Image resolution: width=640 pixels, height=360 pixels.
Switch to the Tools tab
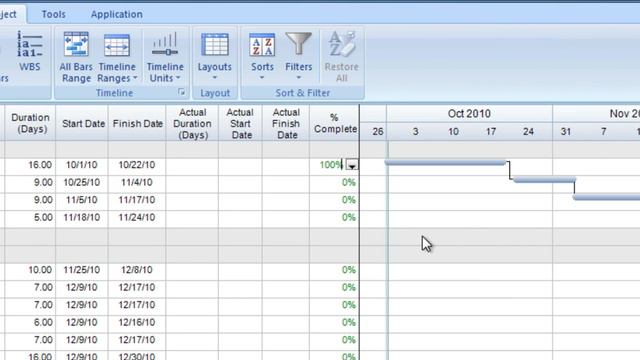(x=53, y=14)
